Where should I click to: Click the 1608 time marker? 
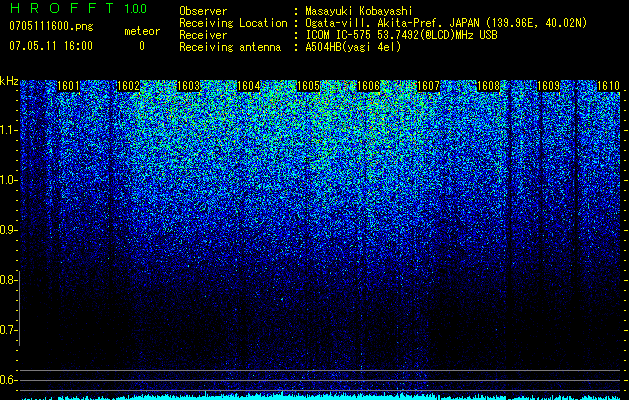pos(489,86)
